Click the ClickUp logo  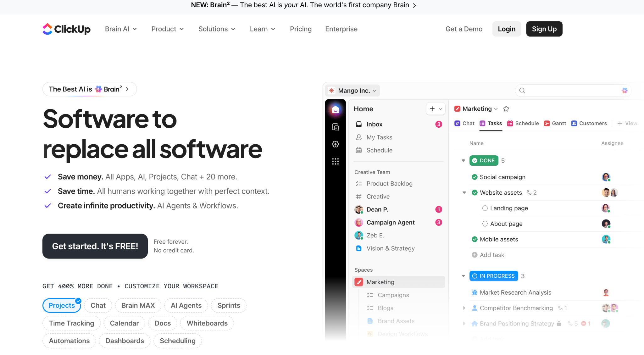click(x=66, y=29)
